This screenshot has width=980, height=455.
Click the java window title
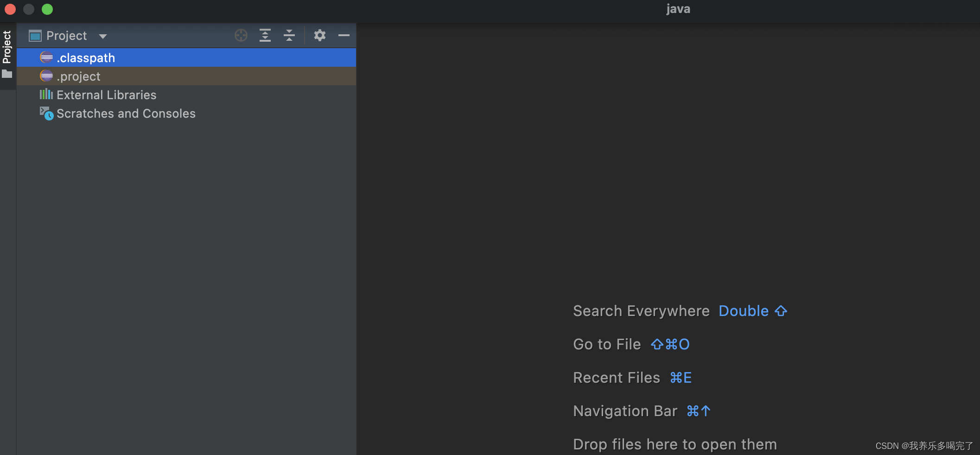coord(678,9)
